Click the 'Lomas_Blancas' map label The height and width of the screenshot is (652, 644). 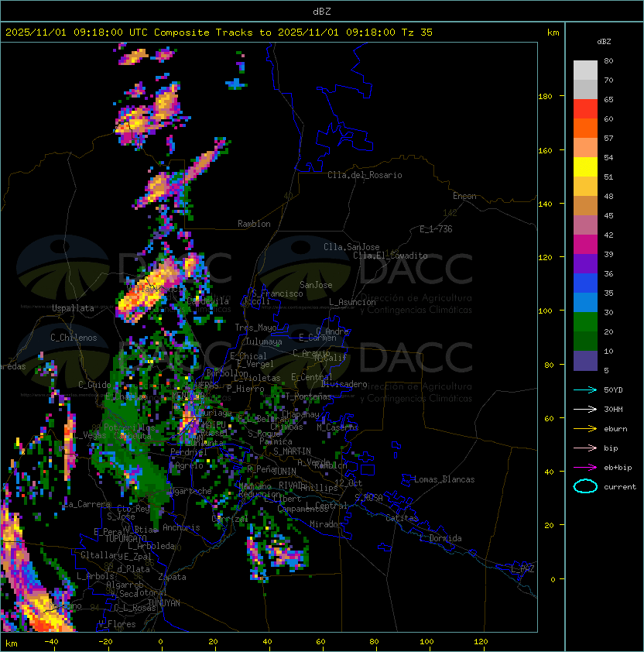point(444,479)
